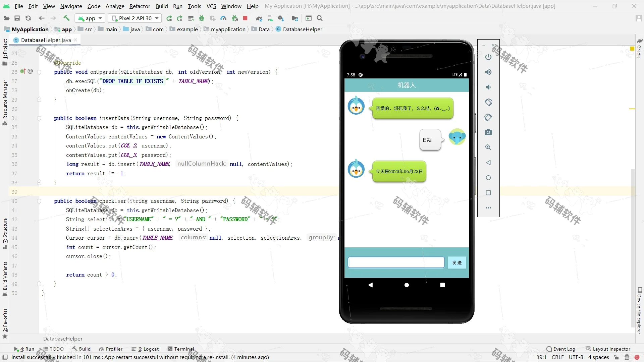The image size is (644, 362).
Task: Capture emulator screenshot with camera icon
Action: pyautogui.click(x=488, y=132)
